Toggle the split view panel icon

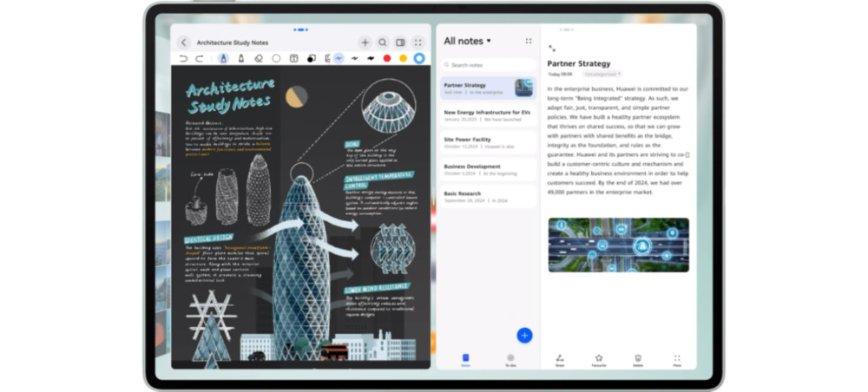coord(400,42)
